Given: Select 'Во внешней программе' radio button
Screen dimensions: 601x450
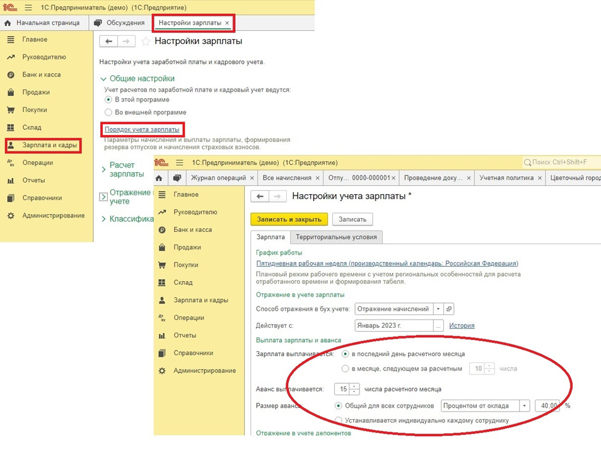Looking at the screenshot, I should pyautogui.click(x=108, y=112).
